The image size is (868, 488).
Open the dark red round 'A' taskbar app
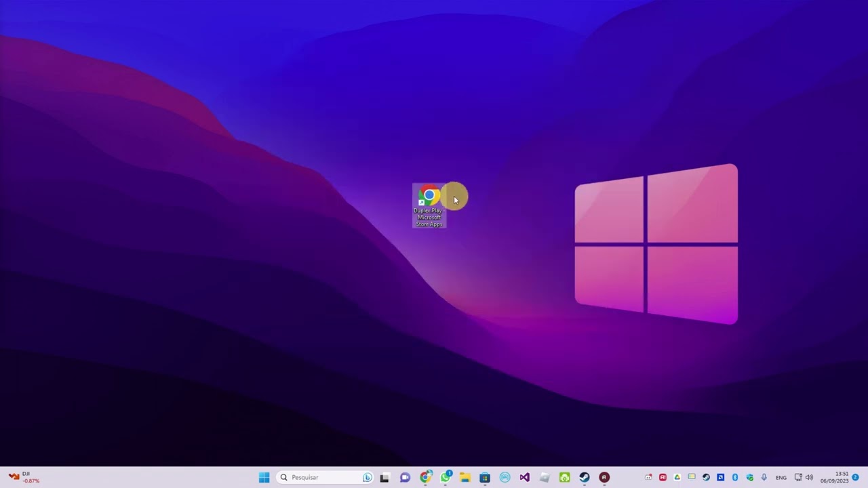tap(604, 478)
